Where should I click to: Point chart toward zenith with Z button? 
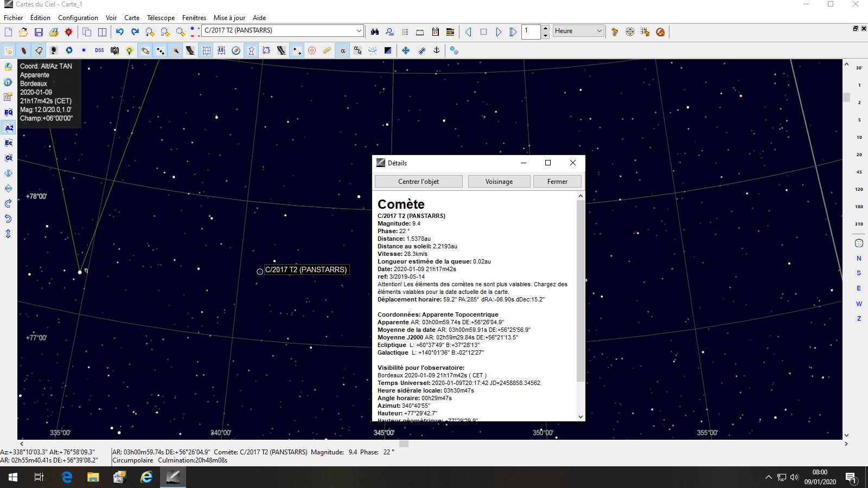859,319
